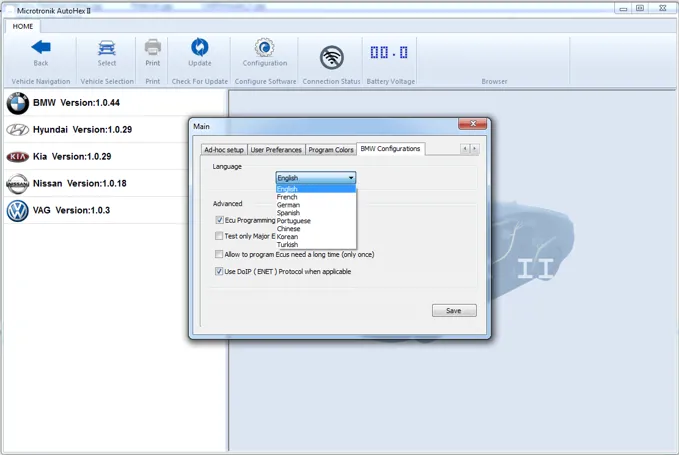Toggle Use DoIP (ENET) Protocol checkbox

(219, 271)
